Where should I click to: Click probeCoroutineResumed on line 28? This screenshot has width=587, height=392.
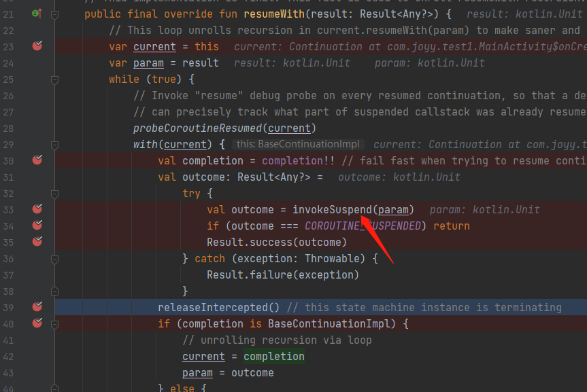tap(197, 128)
